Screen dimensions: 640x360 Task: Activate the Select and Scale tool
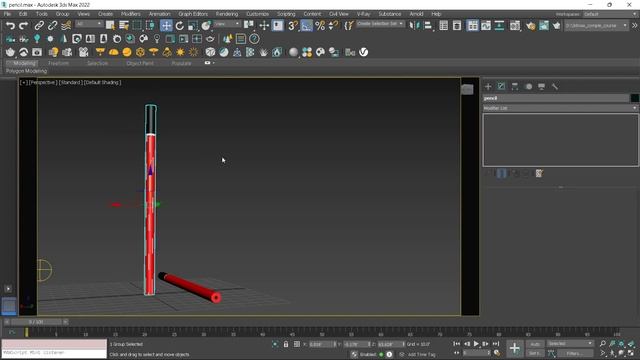193,26
